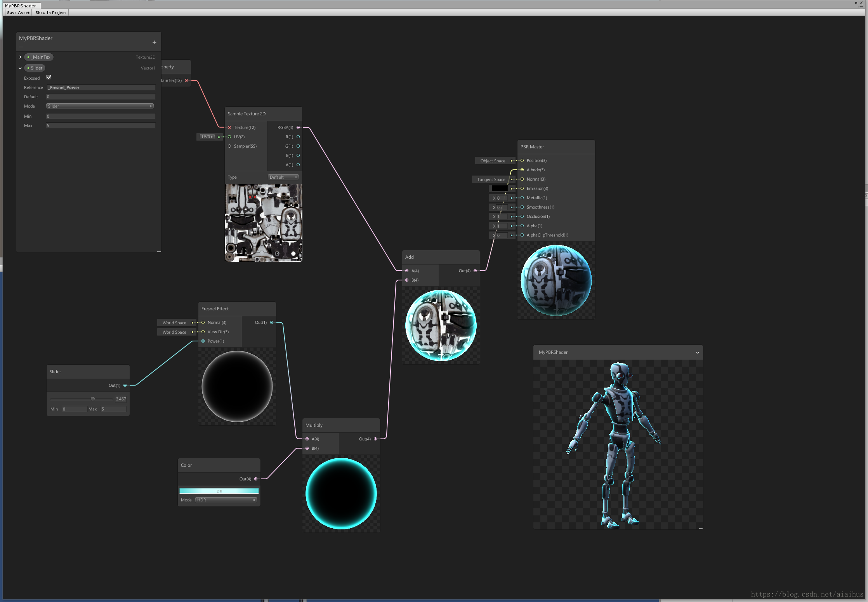868x602 pixels.
Task: Open the UV0 channel dropdown
Action: 207,137
